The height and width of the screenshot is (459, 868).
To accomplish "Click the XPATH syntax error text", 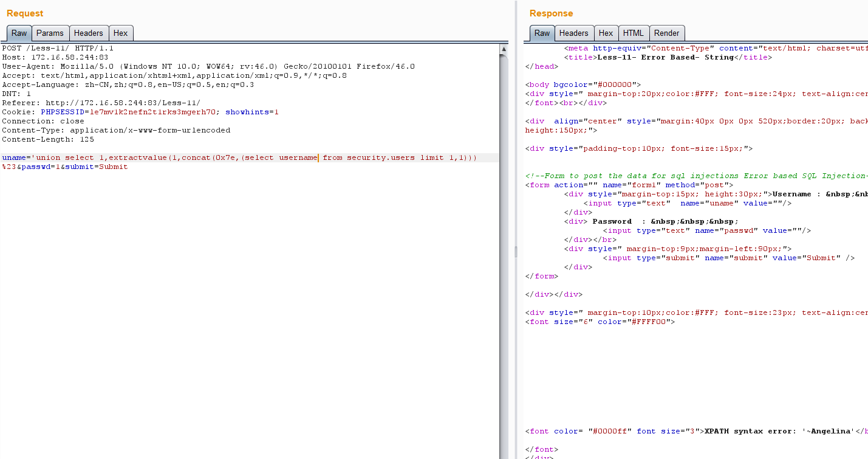I will click(779, 431).
